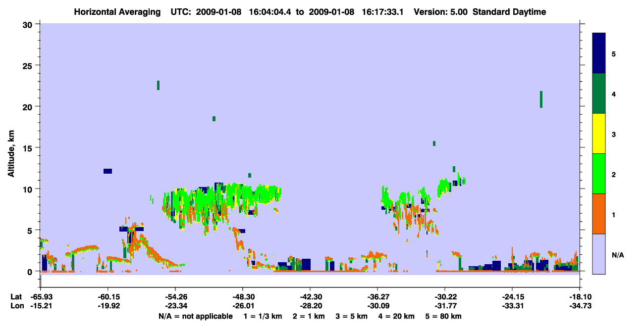This screenshot has width=644, height=330.
Task: Click the tall green streak near 21 km at right
Action: coord(541,99)
